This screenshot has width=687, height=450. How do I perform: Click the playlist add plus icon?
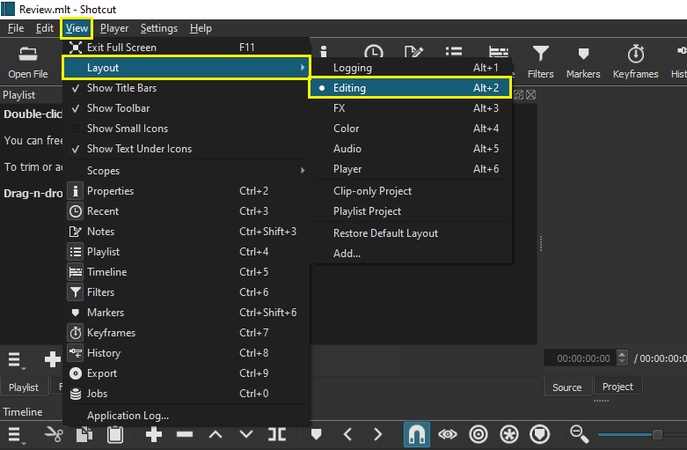pyautogui.click(x=53, y=359)
